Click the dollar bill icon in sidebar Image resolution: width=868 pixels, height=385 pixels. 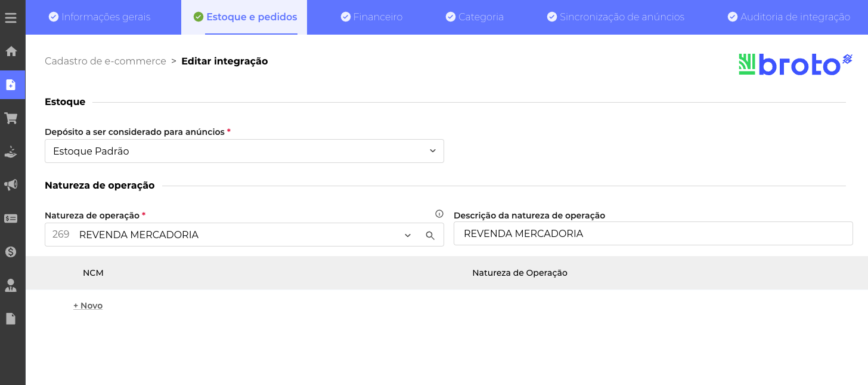point(11,218)
